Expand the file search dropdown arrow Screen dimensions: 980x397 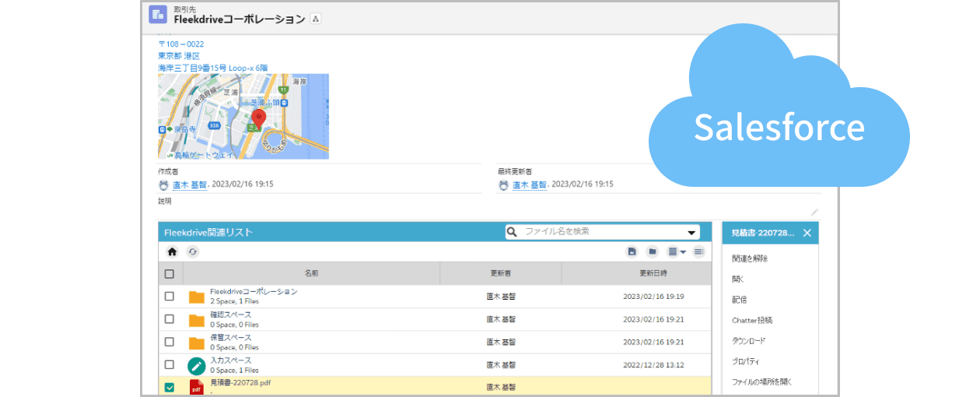pyautogui.click(x=691, y=233)
